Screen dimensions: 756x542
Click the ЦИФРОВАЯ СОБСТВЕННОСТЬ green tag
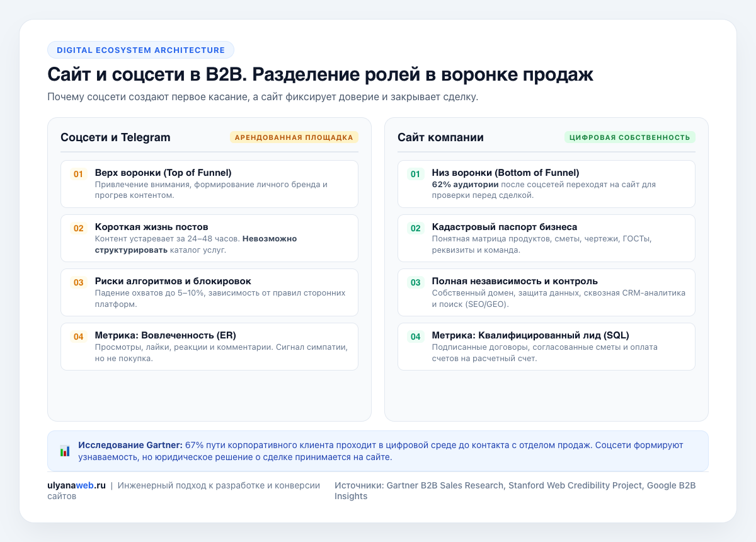[x=630, y=137]
